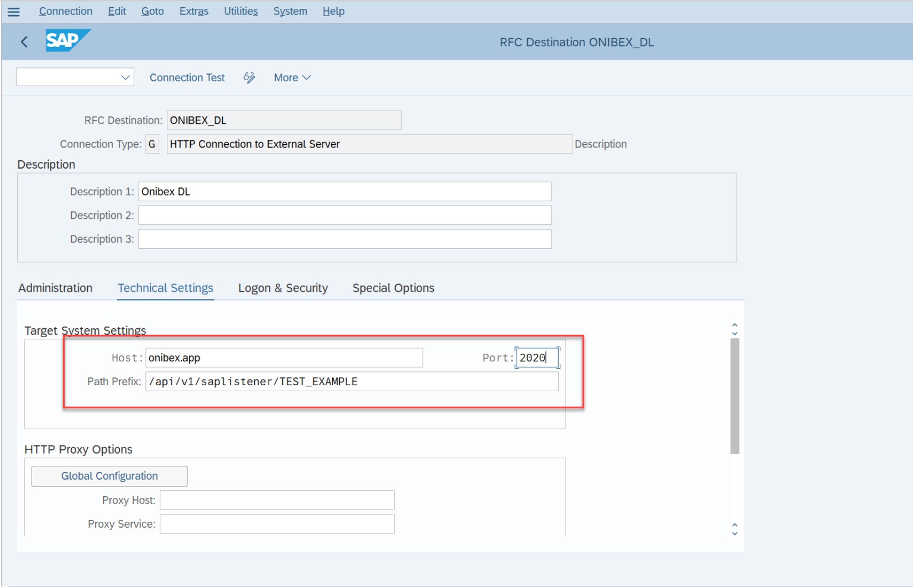Open the Help menu
Viewport: 913px width, 588px height.
(334, 11)
